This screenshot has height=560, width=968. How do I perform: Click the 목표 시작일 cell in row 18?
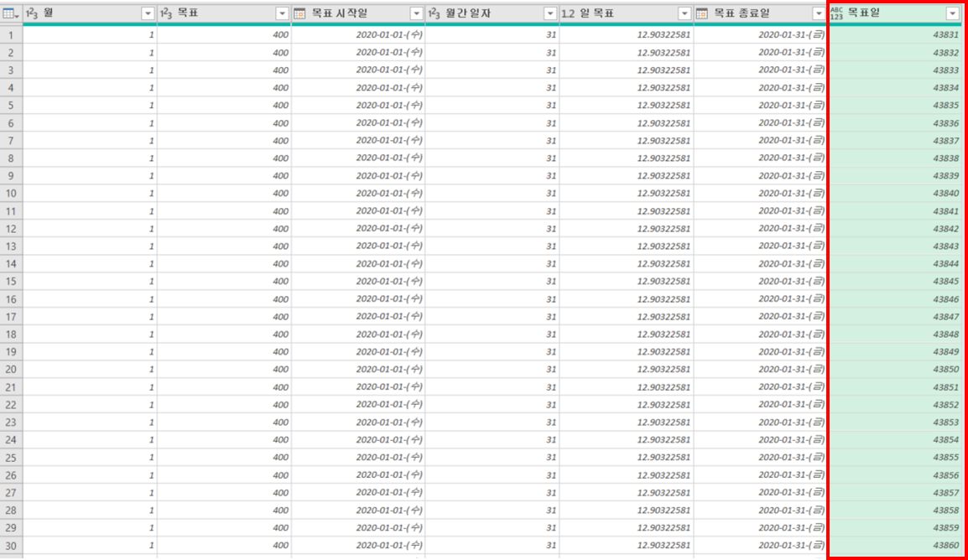[358, 334]
